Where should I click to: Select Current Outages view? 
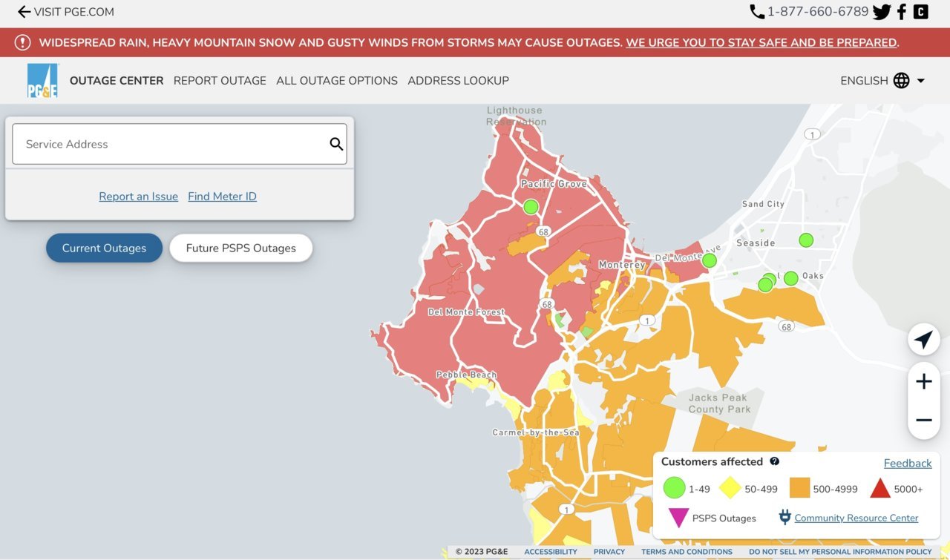[x=104, y=248]
